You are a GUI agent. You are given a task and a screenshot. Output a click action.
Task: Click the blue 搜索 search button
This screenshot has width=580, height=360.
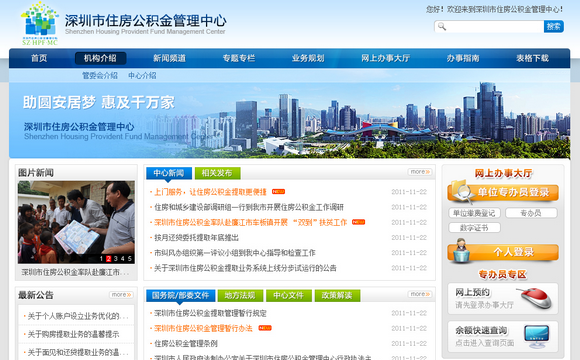click(553, 26)
